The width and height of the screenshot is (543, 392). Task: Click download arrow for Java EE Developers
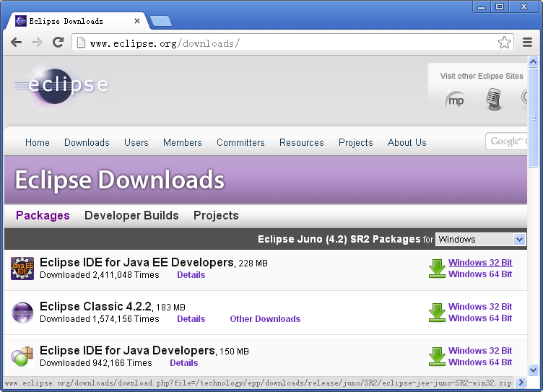[x=437, y=269]
